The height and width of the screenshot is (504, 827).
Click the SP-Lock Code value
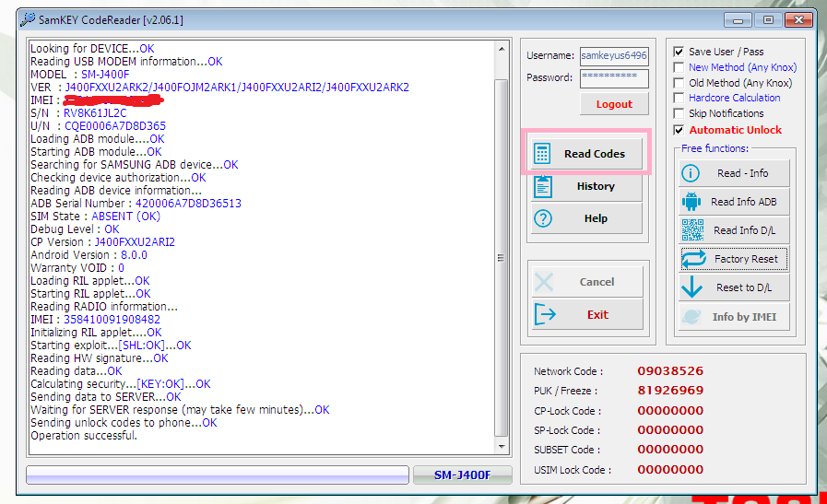[x=670, y=430]
